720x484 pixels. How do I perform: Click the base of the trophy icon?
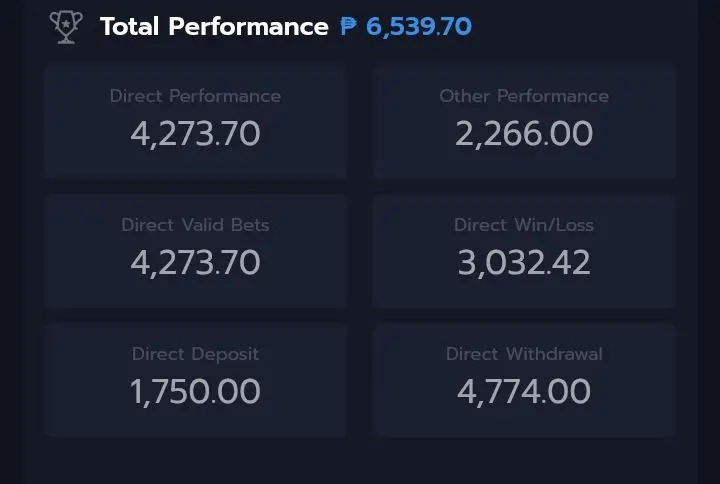[x=66, y=42]
